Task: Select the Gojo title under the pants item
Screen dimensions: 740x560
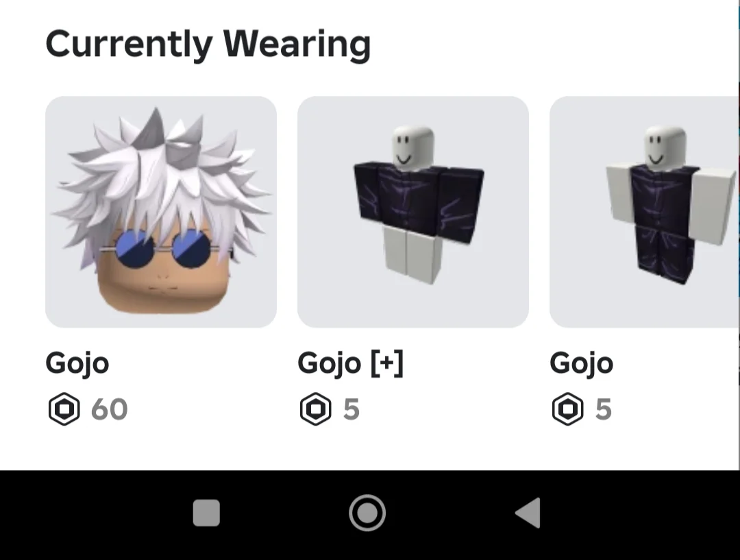Action: tap(582, 364)
